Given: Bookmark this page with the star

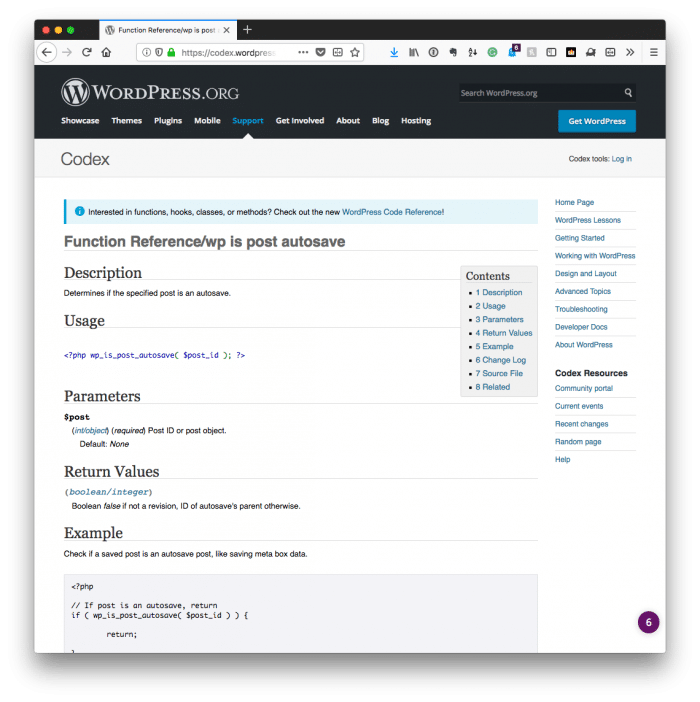Looking at the screenshot, I should pyautogui.click(x=355, y=52).
